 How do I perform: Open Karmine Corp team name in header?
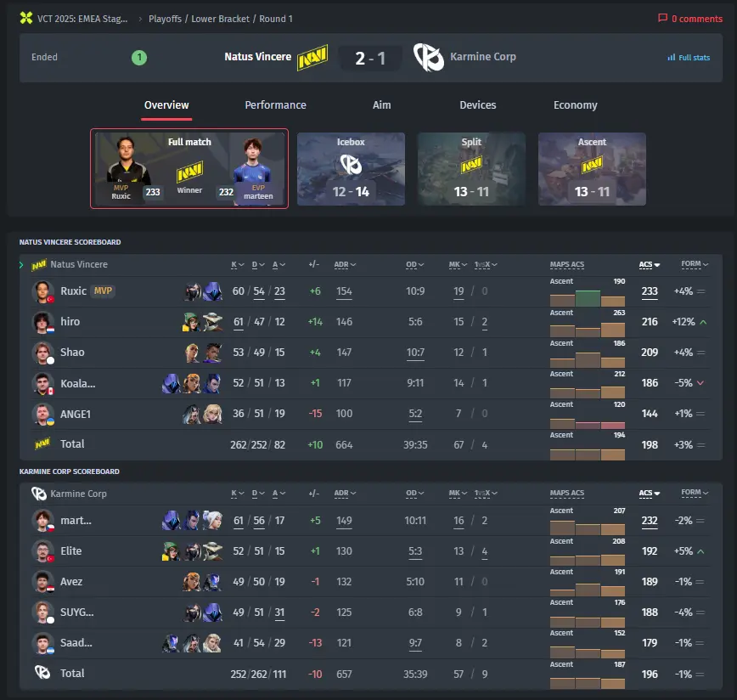click(x=483, y=57)
